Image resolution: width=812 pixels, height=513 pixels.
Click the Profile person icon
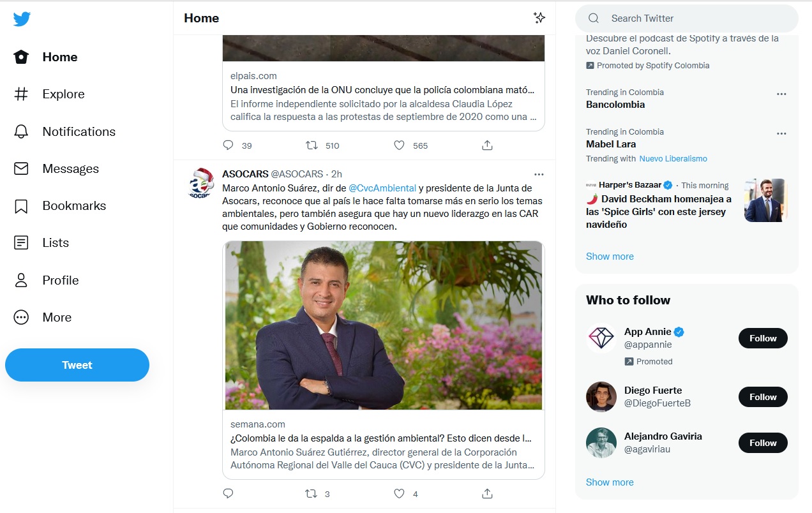coord(21,280)
